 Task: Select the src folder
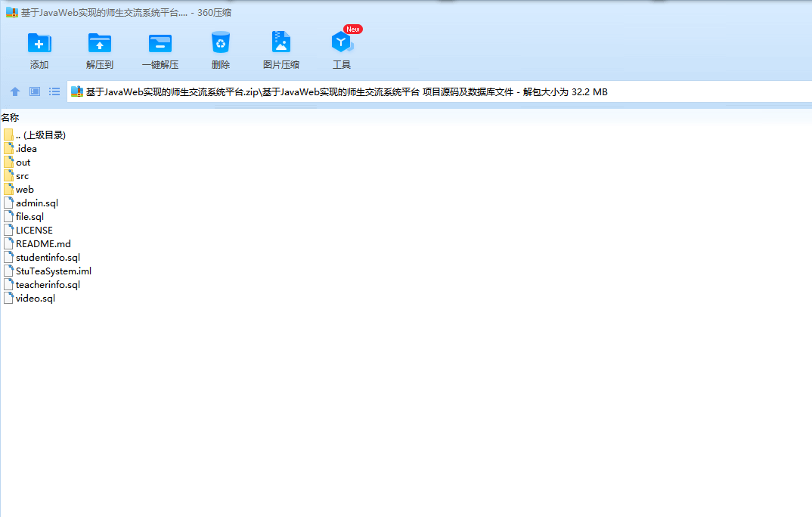(x=16, y=176)
